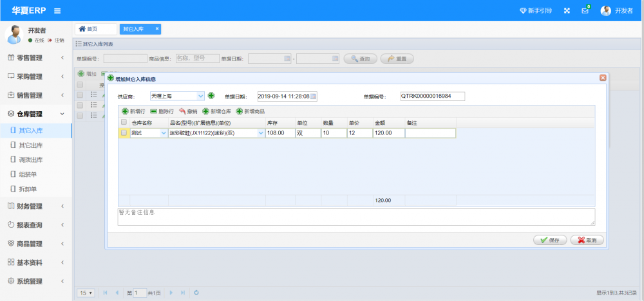Expand the 基本资料 sidebar menu

(35, 263)
